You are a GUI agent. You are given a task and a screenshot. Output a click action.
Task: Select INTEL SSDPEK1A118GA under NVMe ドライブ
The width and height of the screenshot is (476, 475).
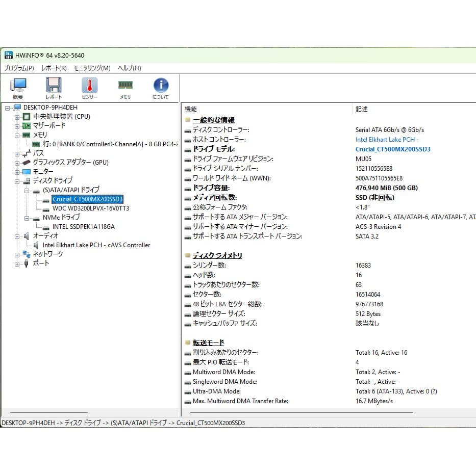point(83,226)
